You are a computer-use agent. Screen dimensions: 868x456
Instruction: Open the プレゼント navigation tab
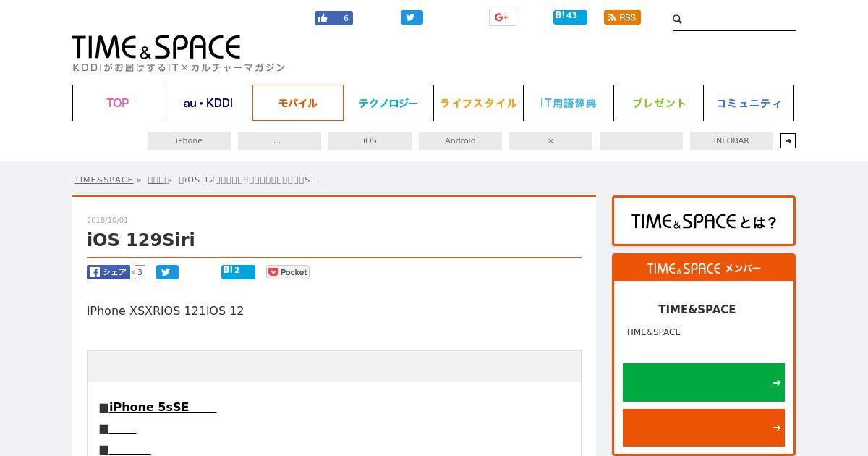(658, 103)
